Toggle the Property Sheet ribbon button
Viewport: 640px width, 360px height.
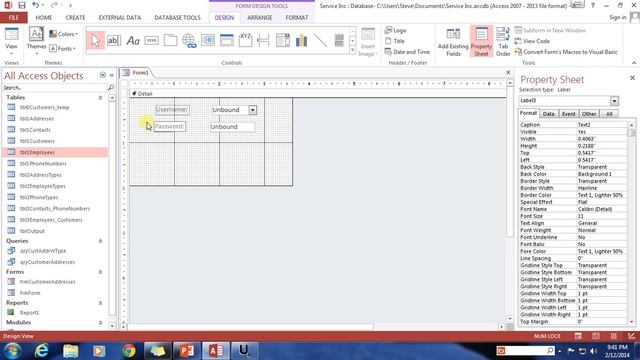[x=481, y=42]
